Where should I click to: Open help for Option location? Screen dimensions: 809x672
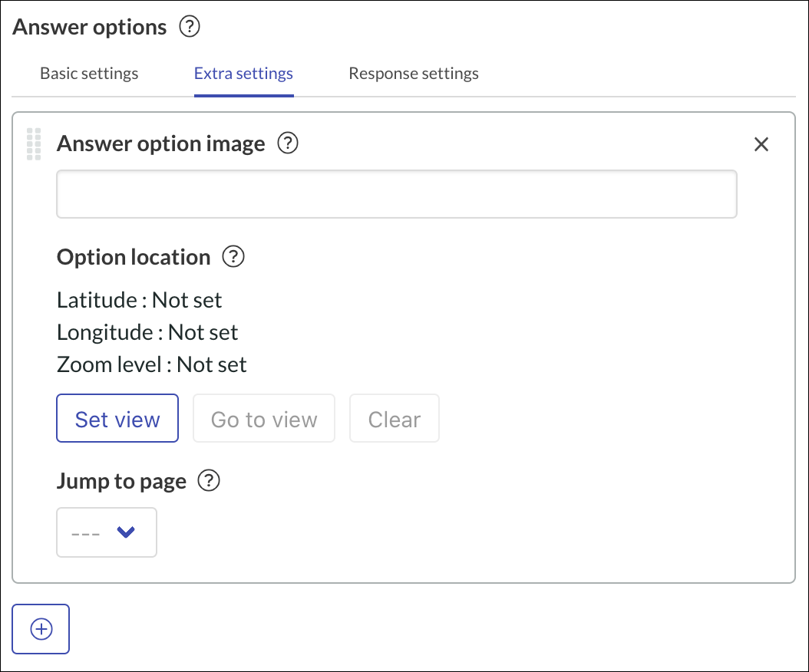[233, 257]
